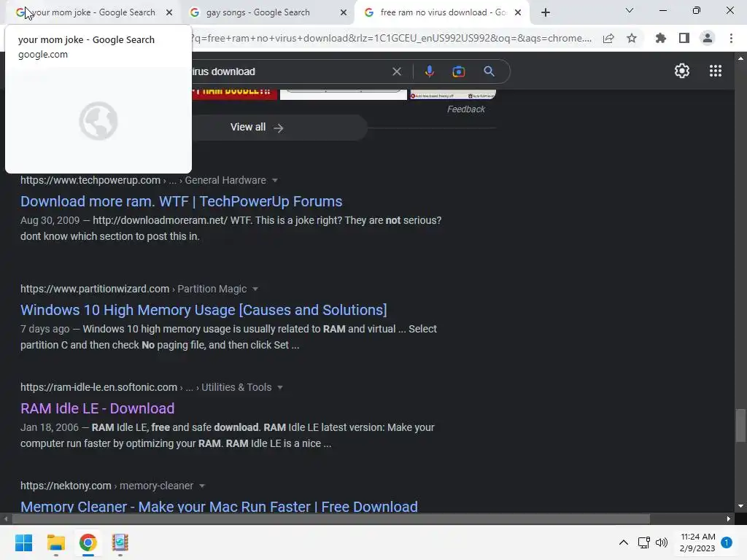Click the scroll up arrow of the page
The height and width of the screenshot is (560, 747).
(740, 58)
